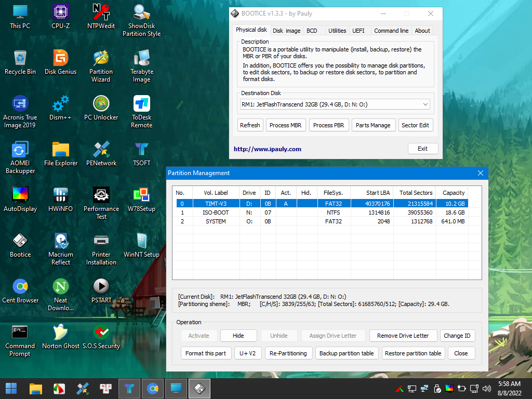Open the UEFI tab
The image size is (532, 399).
click(358, 31)
